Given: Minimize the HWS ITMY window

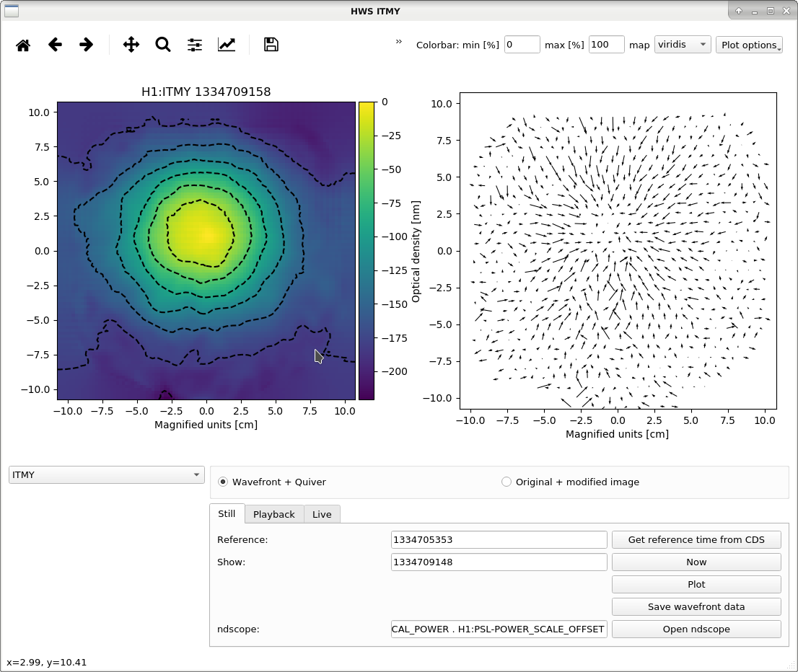Looking at the screenshot, I should 755,12.
